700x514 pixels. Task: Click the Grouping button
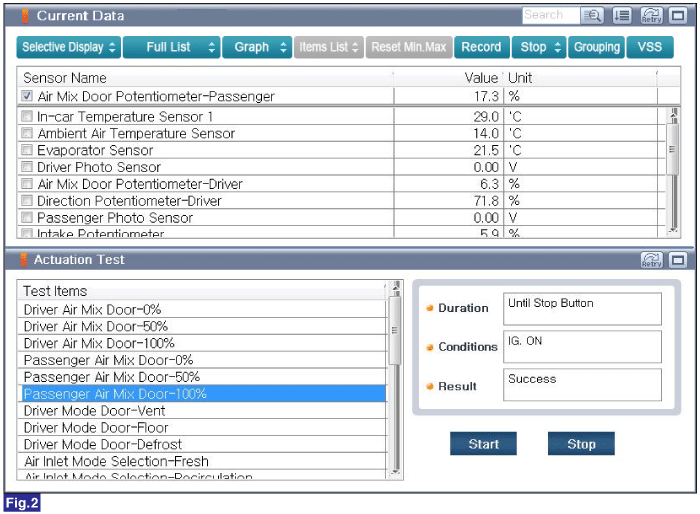tap(596, 47)
